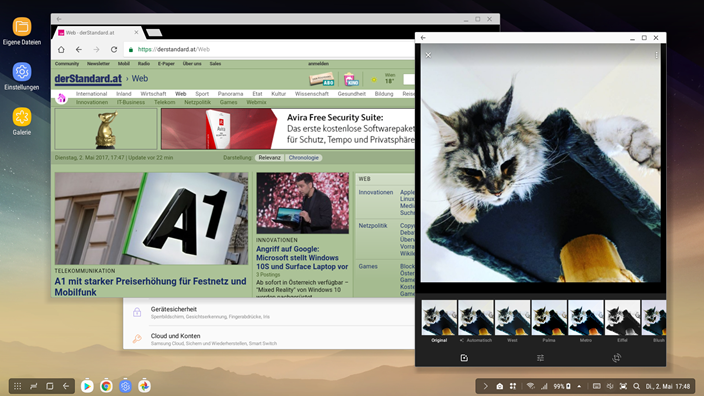This screenshot has height=396, width=704.
Task: Click the mute sound icon in tray
Action: pos(610,386)
